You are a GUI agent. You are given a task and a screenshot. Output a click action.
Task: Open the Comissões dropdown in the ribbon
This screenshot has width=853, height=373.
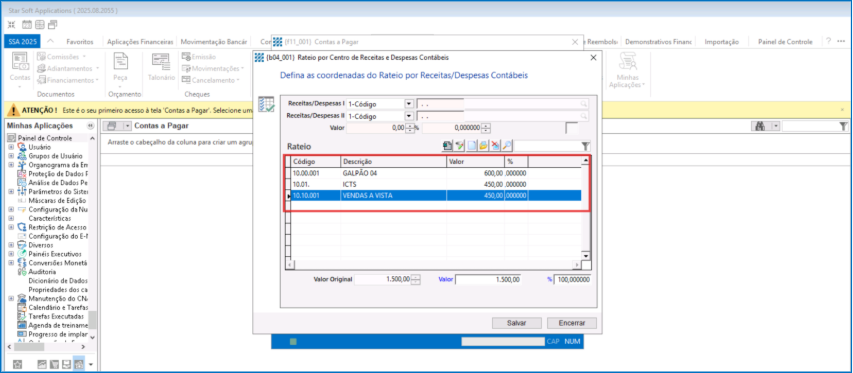(83, 57)
